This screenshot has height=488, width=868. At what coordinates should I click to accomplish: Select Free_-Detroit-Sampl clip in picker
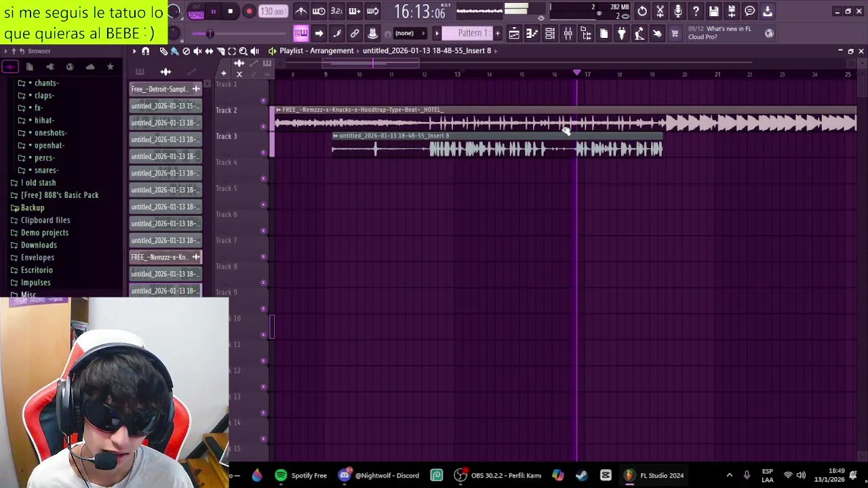coord(165,89)
